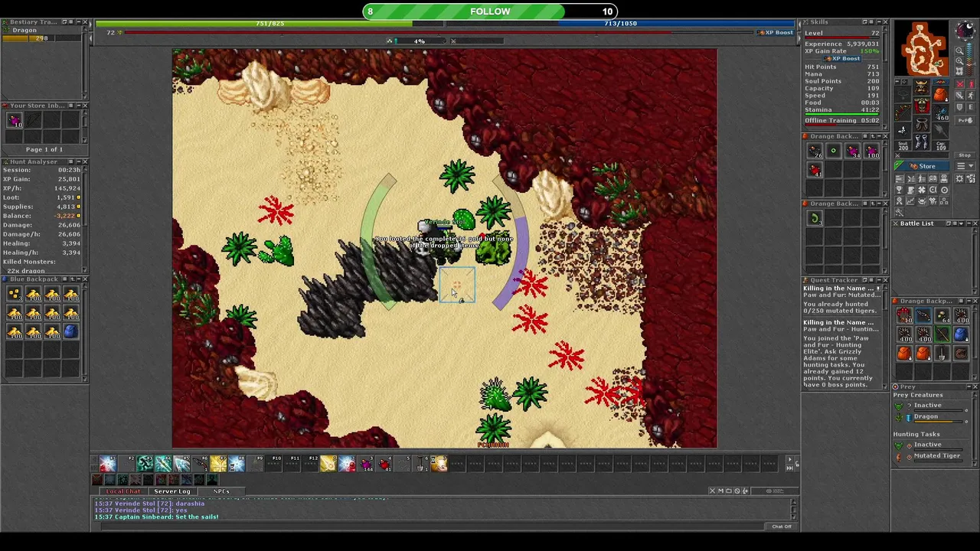Click the green hit points bar
Image resolution: width=980 pixels, height=551 pixels.
coord(269,24)
